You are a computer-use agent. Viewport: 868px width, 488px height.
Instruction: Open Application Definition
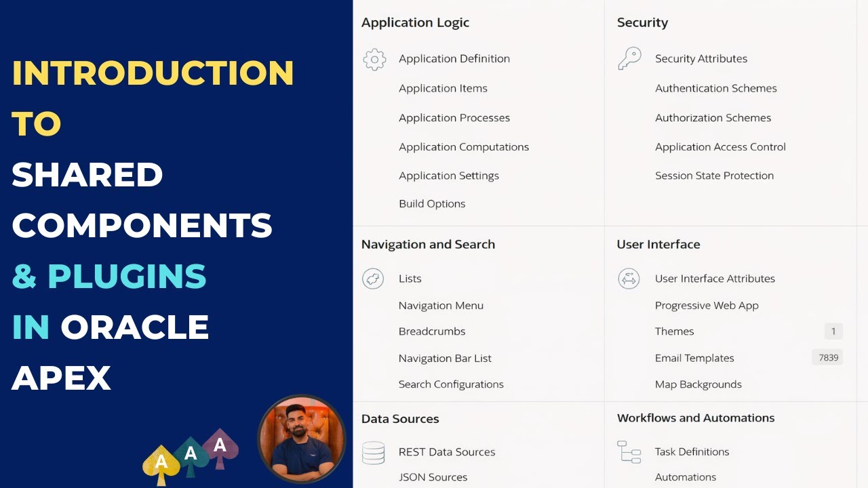pos(454,59)
